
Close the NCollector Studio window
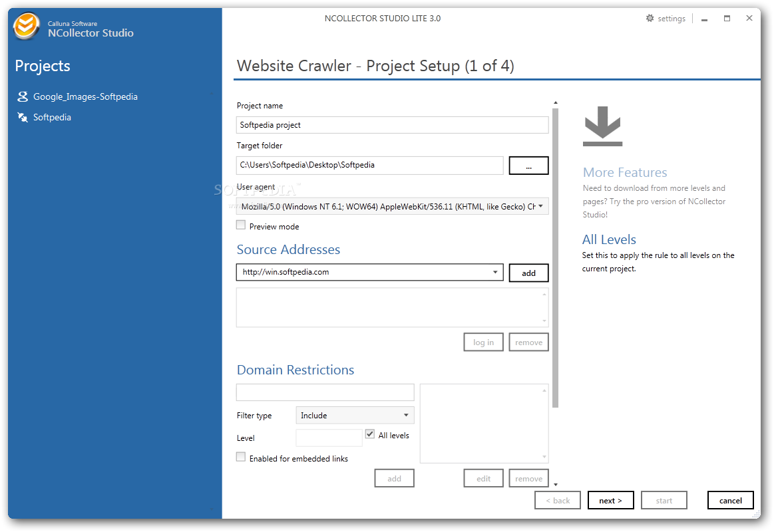click(749, 18)
